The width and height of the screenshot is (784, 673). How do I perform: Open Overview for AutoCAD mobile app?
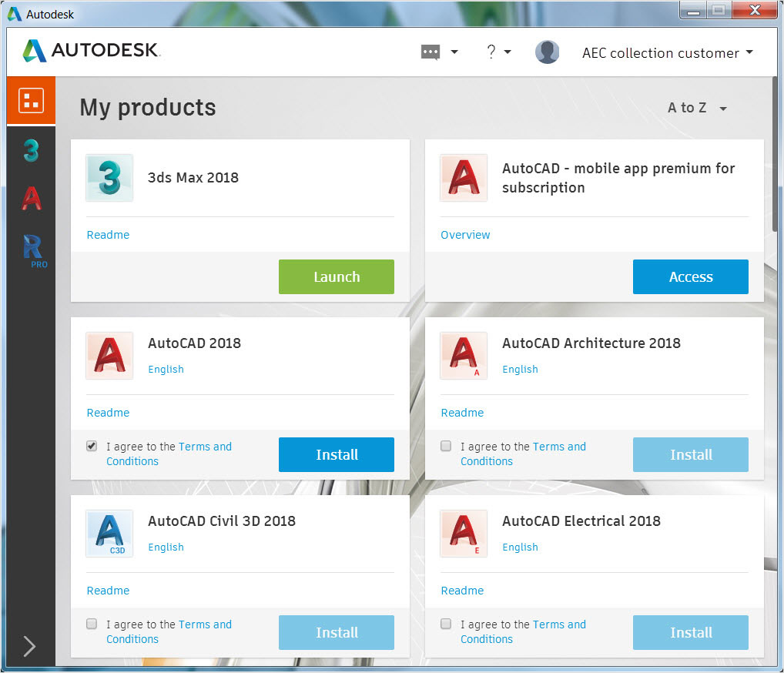(x=465, y=235)
